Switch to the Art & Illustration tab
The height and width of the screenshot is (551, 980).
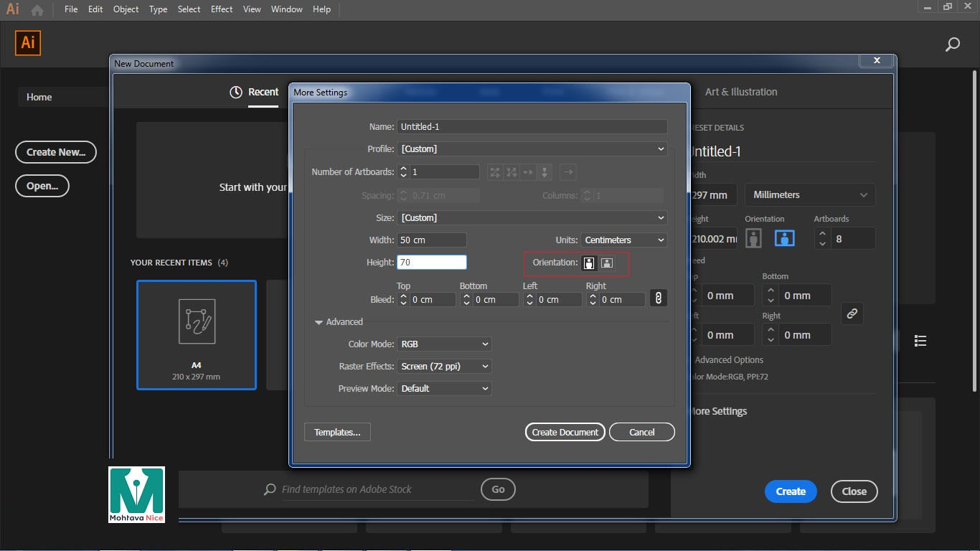coord(740,92)
